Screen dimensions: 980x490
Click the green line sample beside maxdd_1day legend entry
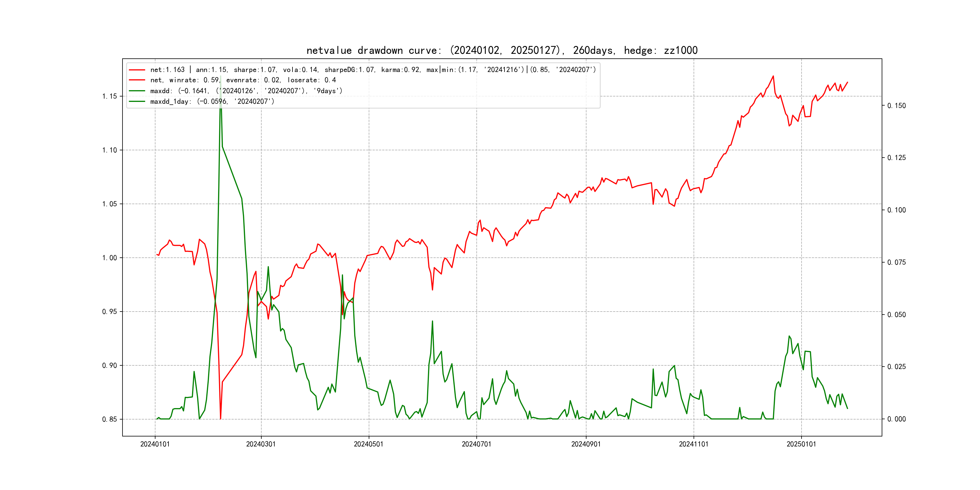pos(137,102)
